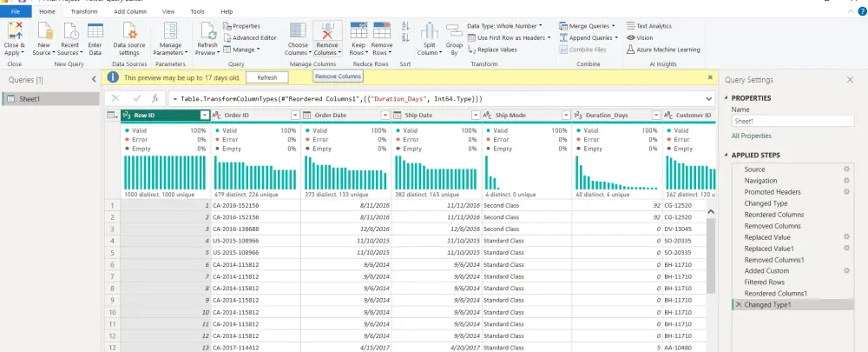Open settings gear for Source step
Screen dimensions: 868x352
coord(845,169)
